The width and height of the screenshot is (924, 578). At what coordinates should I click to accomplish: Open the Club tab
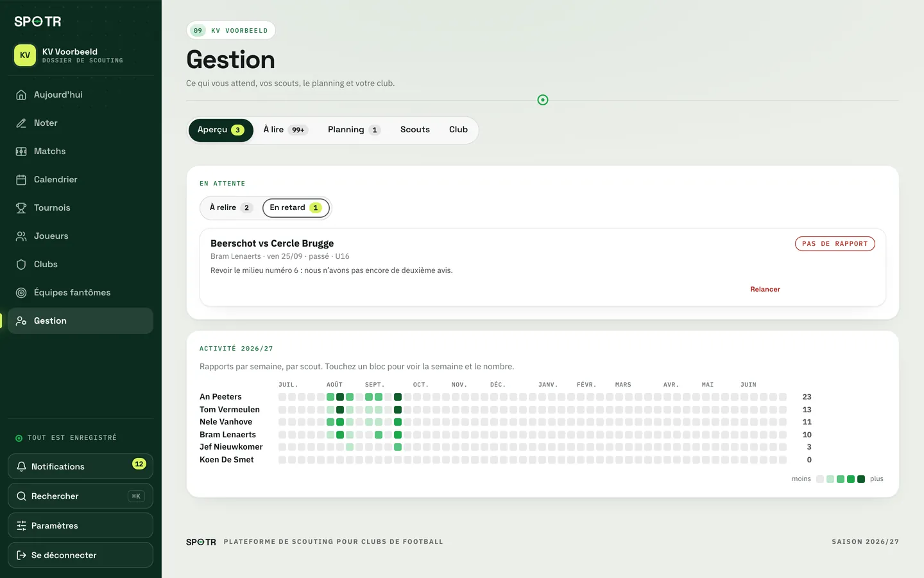point(458,130)
